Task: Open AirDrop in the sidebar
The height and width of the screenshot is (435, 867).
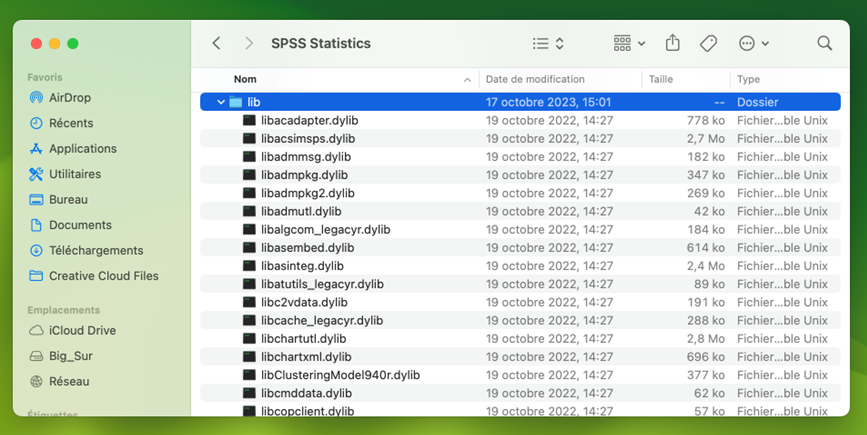Action: pos(69,98)
